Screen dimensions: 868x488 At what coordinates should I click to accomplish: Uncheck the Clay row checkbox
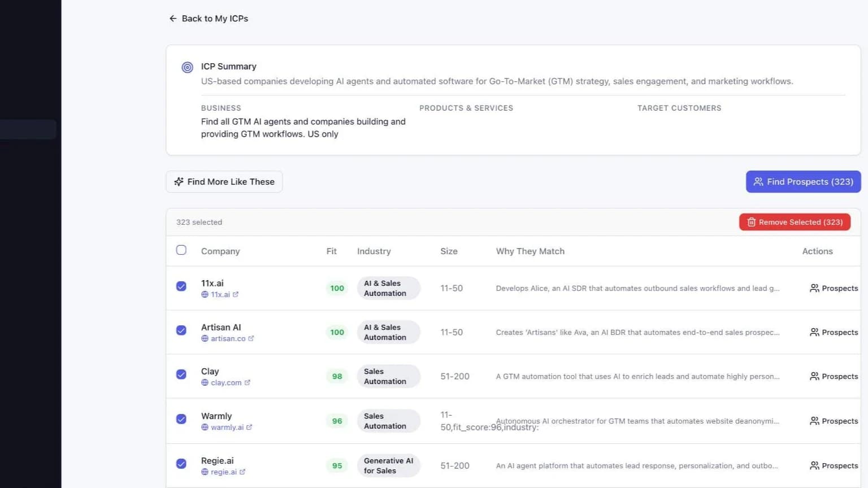[x=181, y=374]
